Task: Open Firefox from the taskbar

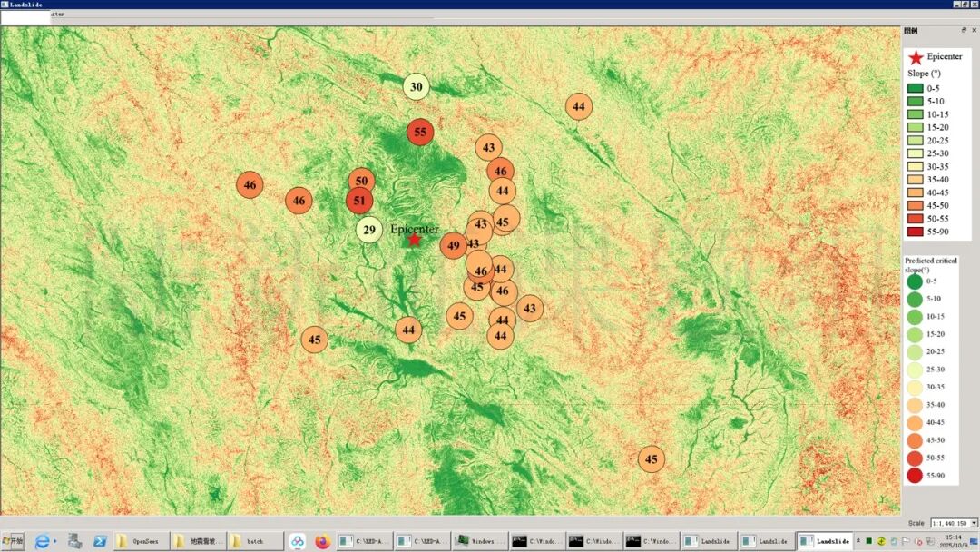Action: (x=322, y=541)
